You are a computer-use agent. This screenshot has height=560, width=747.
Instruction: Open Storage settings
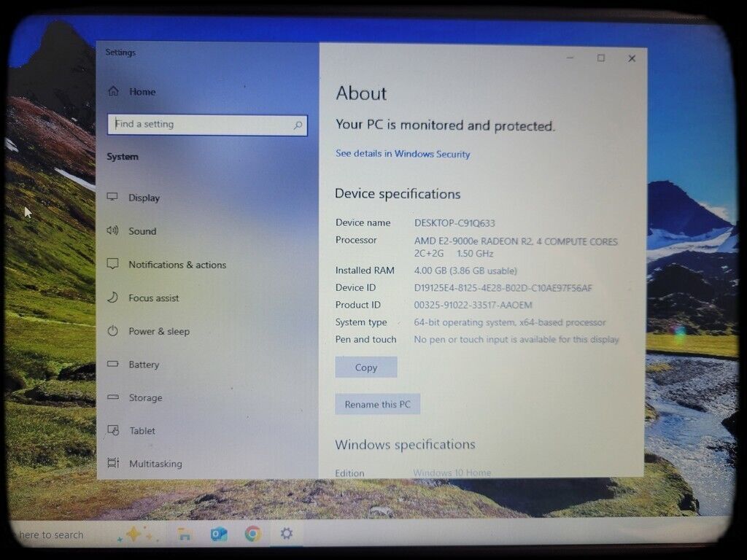134,397
